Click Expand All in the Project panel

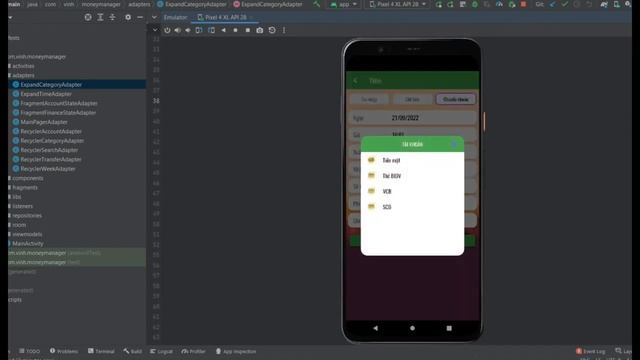point(100,17)
